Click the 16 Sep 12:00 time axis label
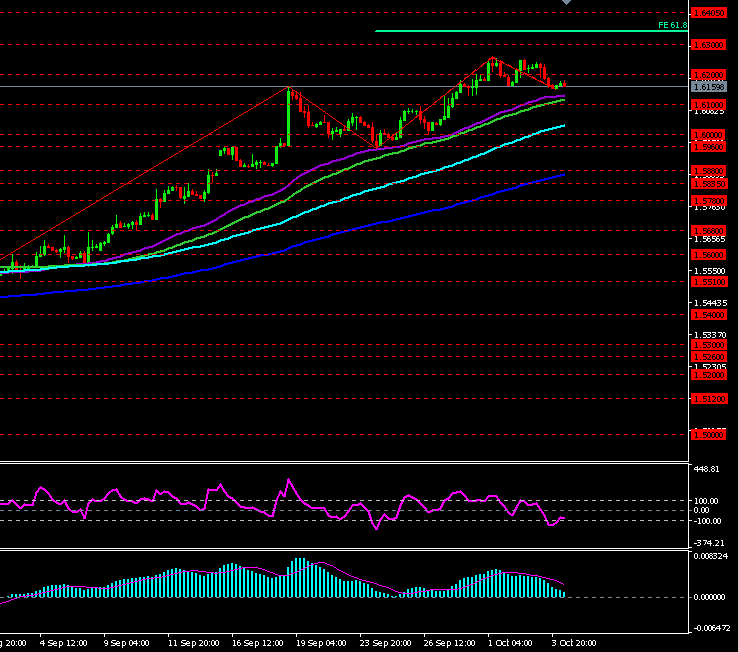 (x=258, y=643)
